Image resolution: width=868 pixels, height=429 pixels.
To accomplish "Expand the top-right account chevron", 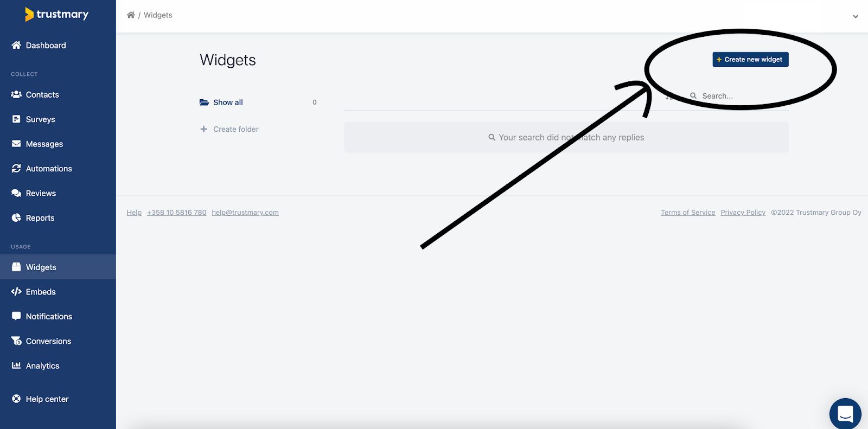I will pyautogui.click(x=856, y=16).
